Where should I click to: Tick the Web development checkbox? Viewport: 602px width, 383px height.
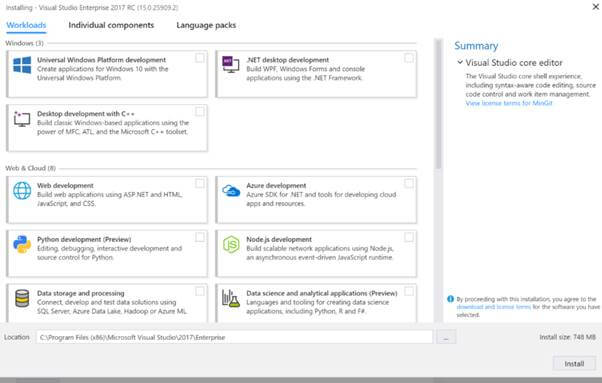click(200, 183)
